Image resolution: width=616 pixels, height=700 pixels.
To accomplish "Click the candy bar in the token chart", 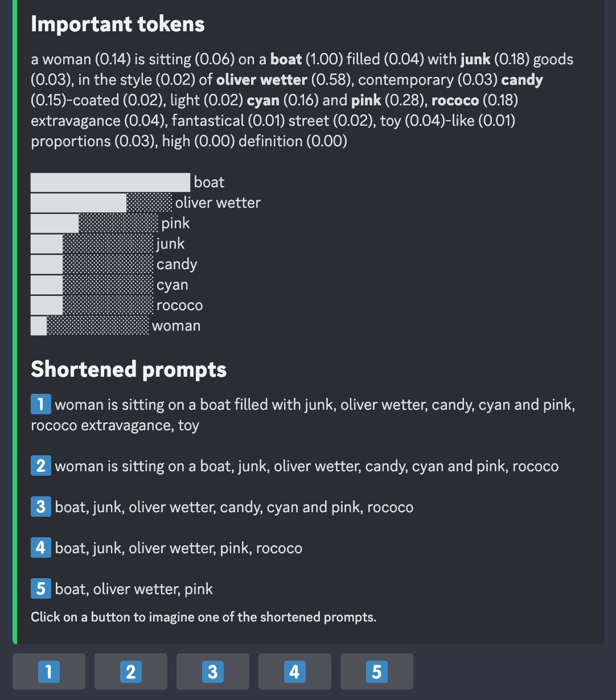I will click(92, 265).
